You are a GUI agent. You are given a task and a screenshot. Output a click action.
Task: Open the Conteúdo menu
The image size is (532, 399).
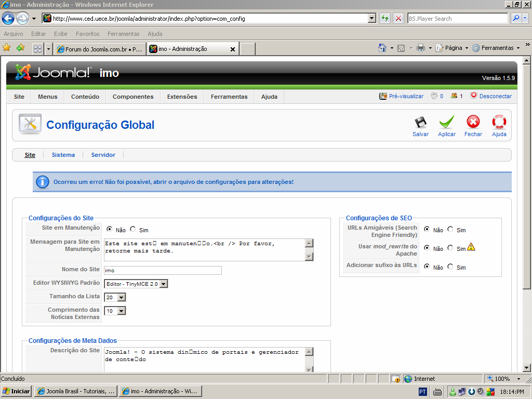click(x=85, y=97)
